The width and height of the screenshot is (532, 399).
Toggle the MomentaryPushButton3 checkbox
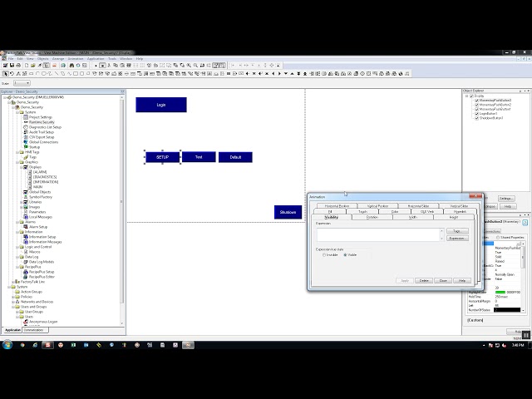tap(476, 101)
